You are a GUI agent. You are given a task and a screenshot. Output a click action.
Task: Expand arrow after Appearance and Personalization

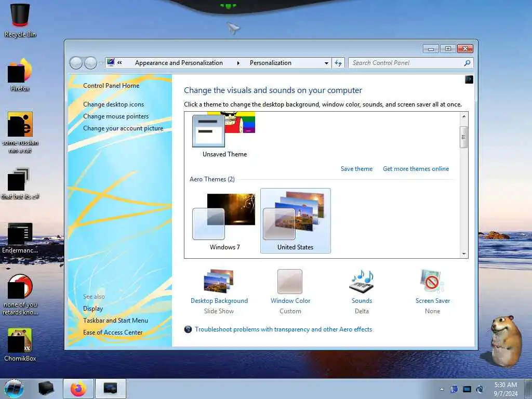pyautogui.click(x=238, y=63)
